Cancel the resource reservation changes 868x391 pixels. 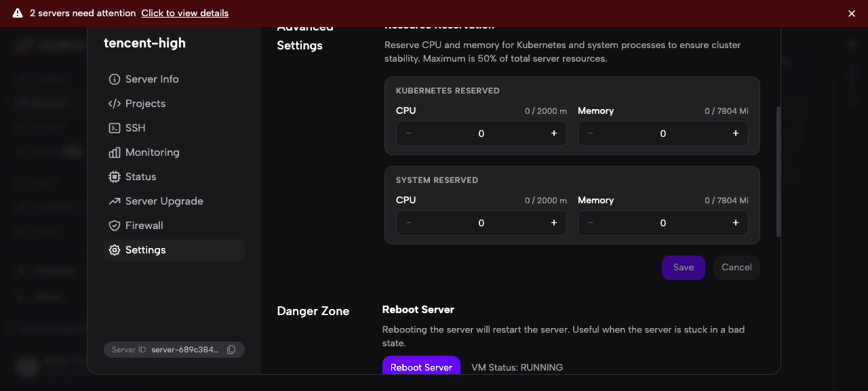pos(736,267)
